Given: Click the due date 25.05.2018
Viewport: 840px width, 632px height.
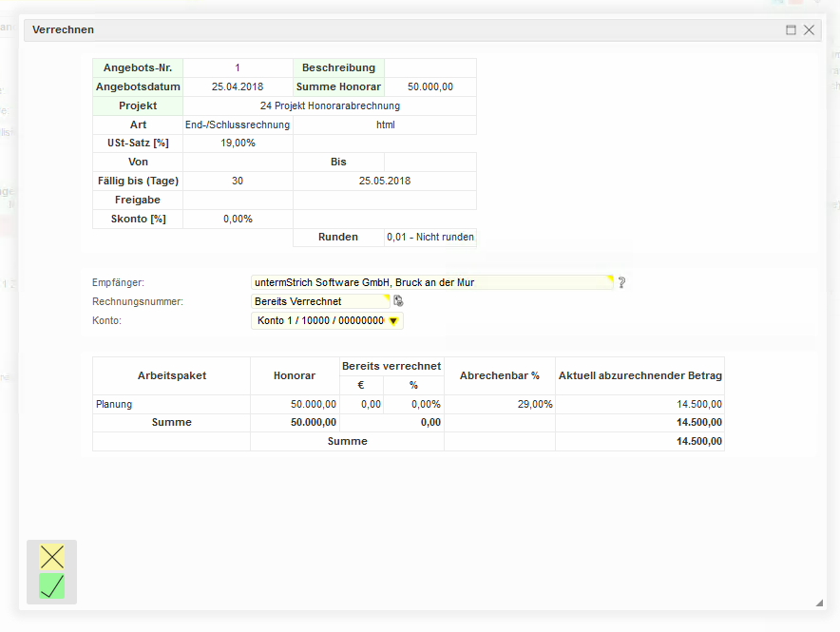Looking at the screenshot, I should click(385, 181).
